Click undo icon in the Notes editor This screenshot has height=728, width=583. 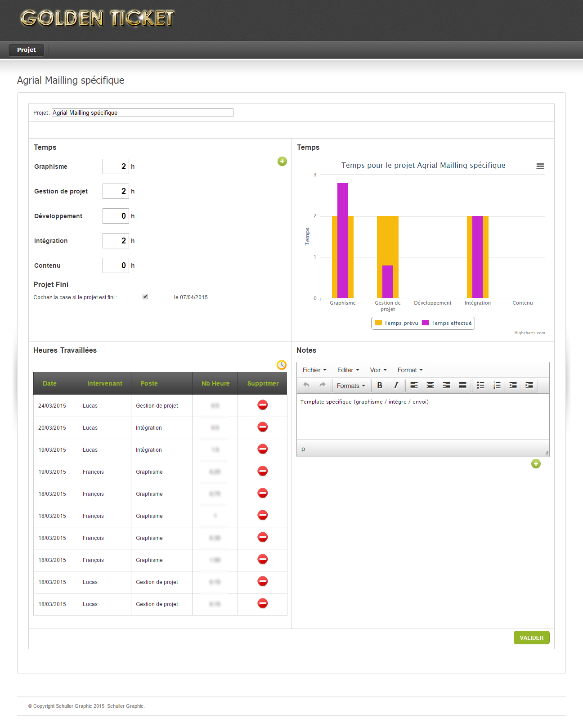point(306,385)
